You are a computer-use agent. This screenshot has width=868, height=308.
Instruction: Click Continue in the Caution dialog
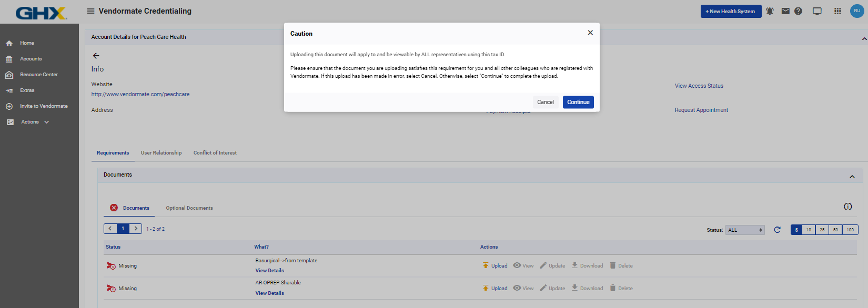[578, 102]
